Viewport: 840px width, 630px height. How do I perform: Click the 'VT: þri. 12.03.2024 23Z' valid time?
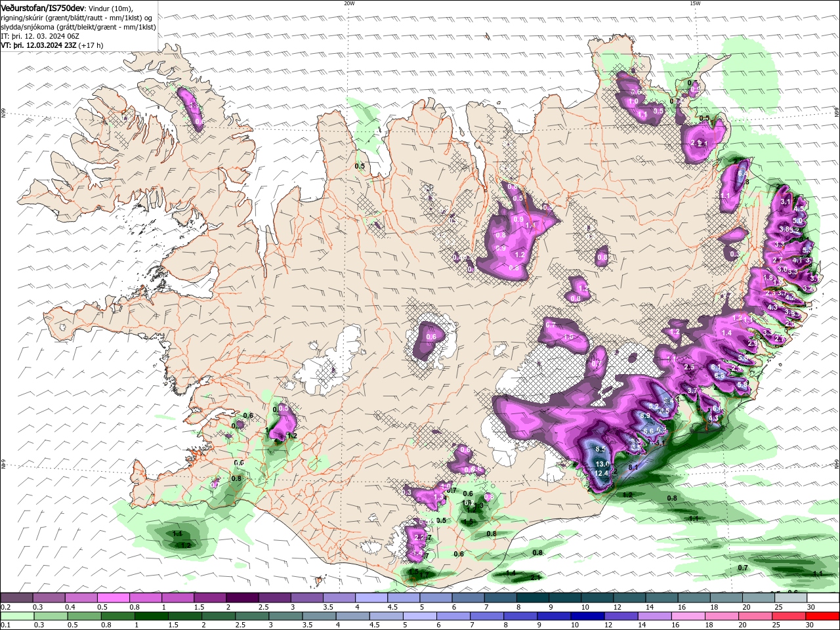[40, 45]
